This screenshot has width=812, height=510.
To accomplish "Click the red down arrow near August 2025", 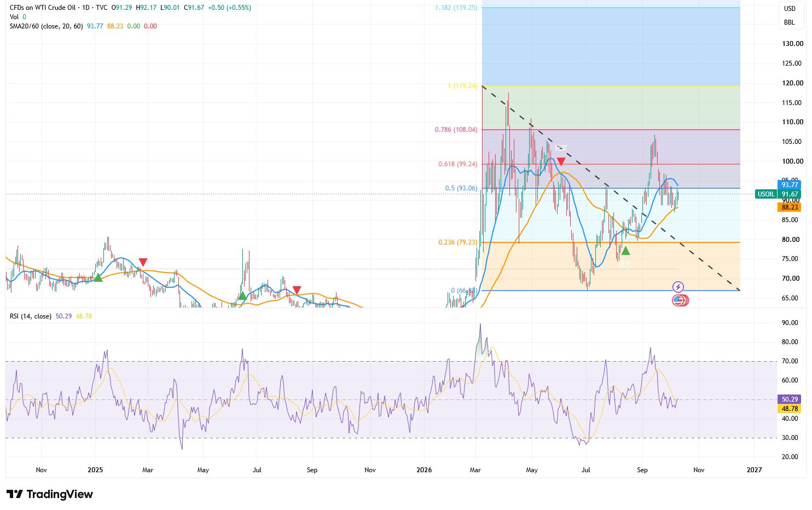I will 297,290.
